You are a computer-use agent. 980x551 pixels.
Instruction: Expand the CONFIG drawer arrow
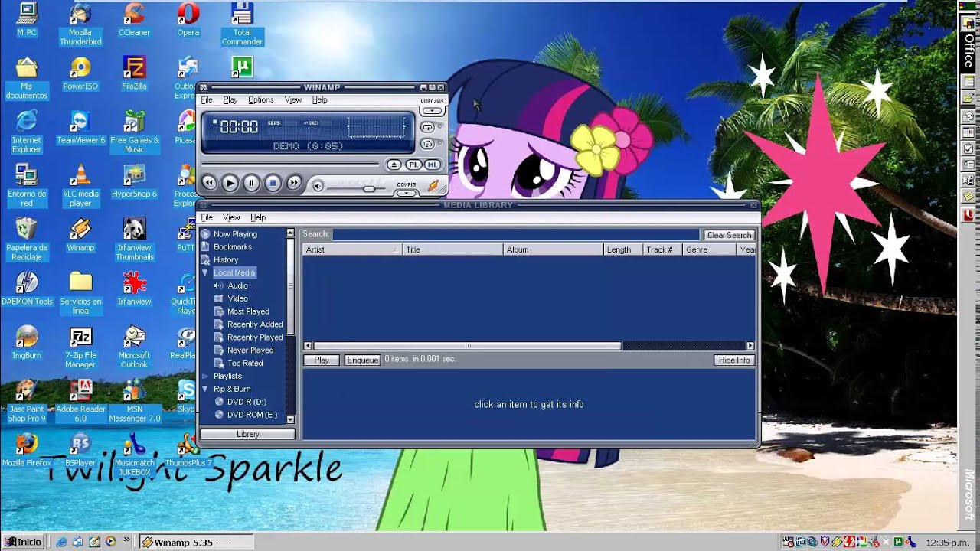[x=406, y=193]
